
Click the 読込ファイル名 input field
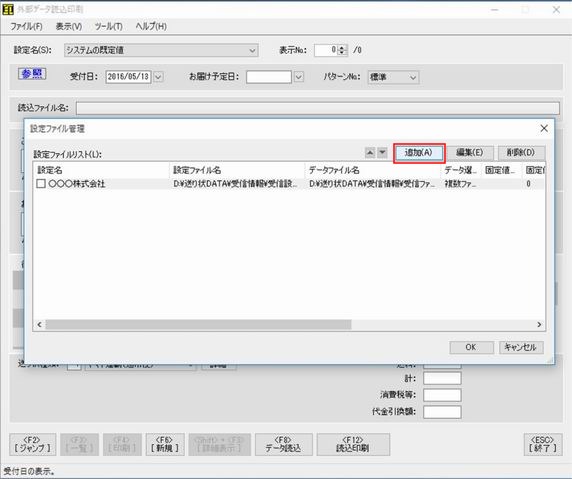(317, 108)
